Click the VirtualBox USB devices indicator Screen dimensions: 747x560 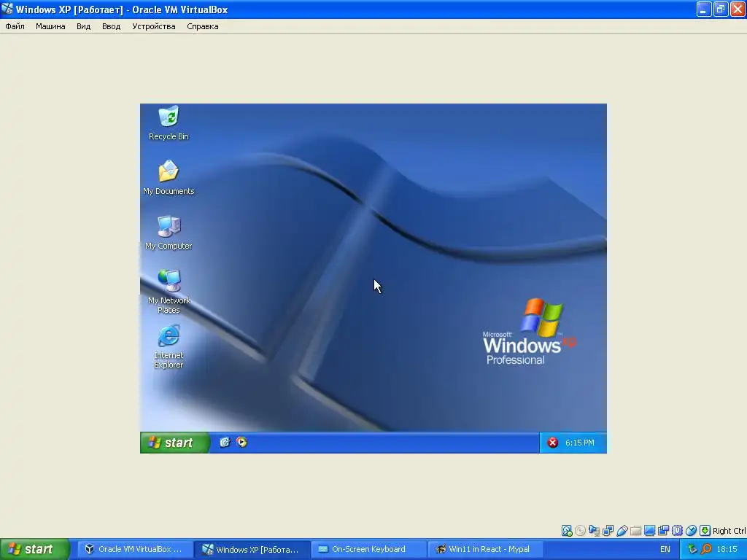[622, 531]
